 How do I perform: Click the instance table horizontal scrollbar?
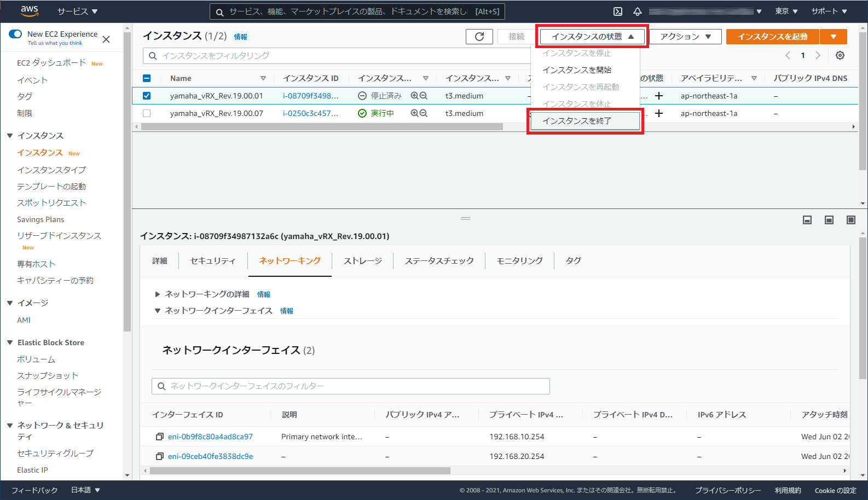point(322,127)
